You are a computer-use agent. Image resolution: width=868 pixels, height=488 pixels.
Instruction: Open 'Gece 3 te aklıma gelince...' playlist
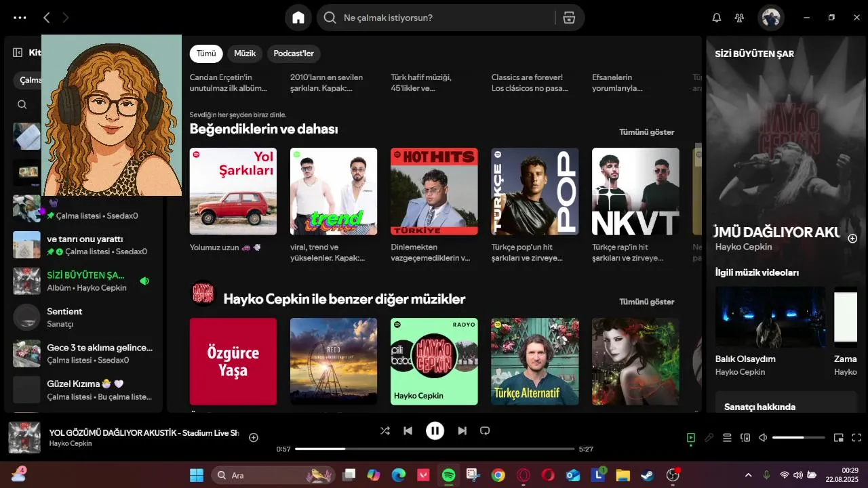82,353
